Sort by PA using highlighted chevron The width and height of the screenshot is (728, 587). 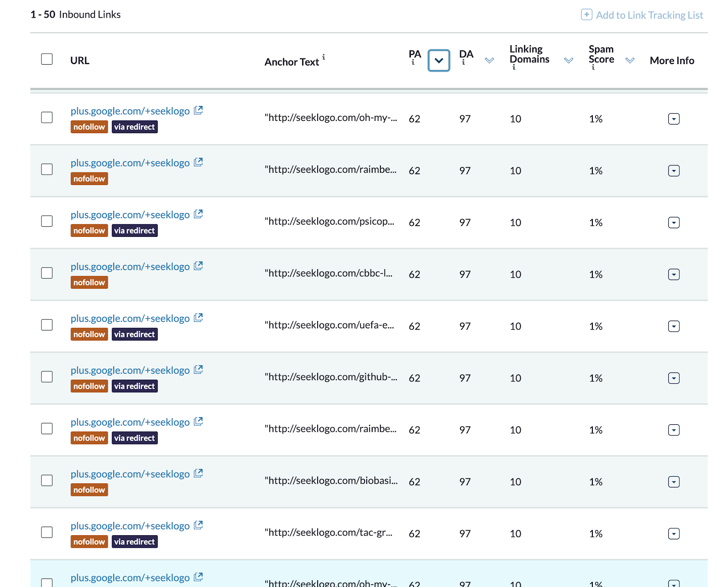(x=439, y=60)
